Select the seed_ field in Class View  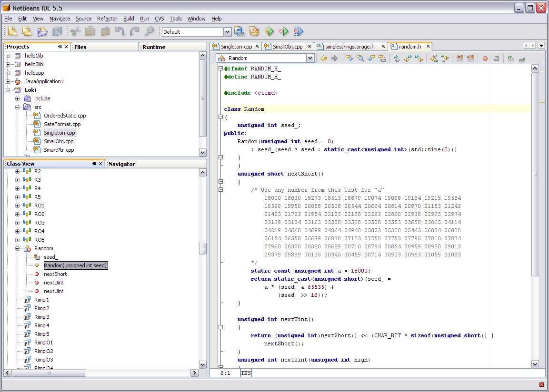51,257
